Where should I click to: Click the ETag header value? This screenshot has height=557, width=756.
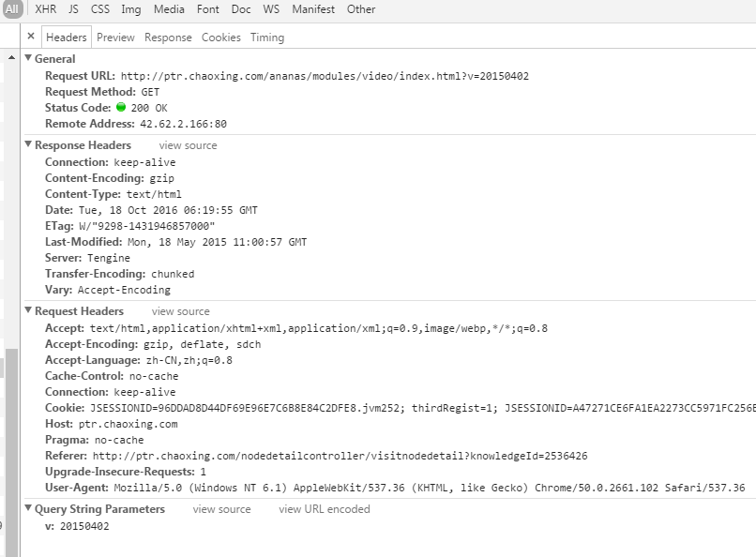pyautogui.click(x=146, y=226)
